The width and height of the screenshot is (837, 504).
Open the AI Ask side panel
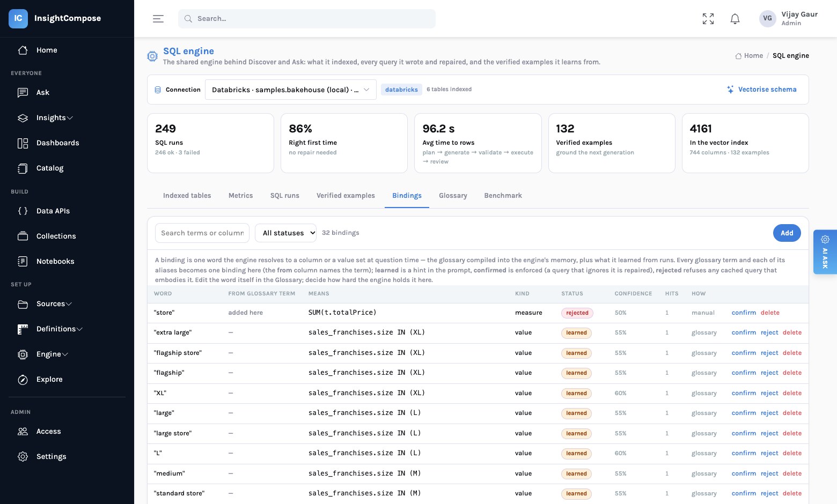(x=825, y=252)
